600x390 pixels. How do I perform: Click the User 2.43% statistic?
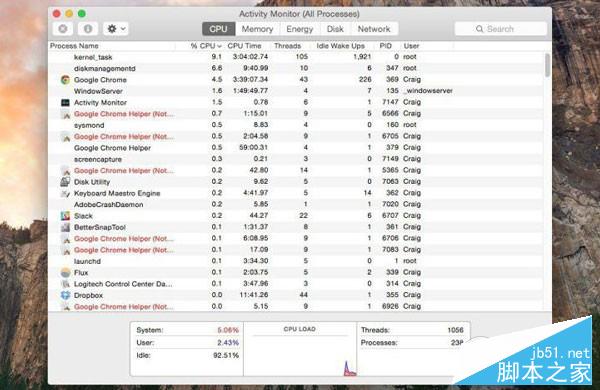188,343
